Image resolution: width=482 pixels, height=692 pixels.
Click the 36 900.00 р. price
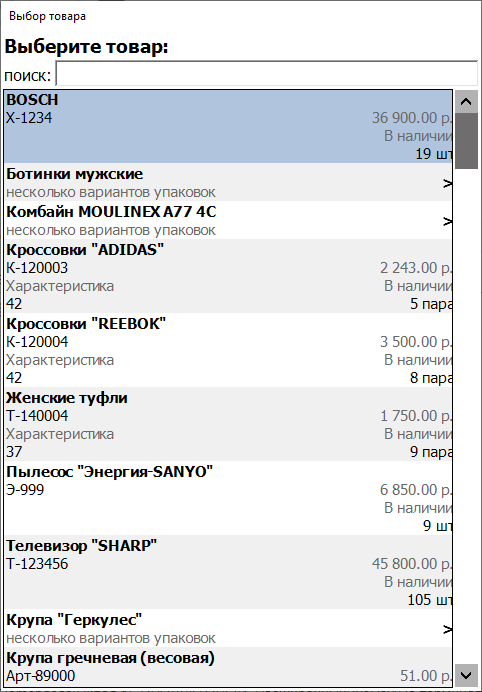411,118
